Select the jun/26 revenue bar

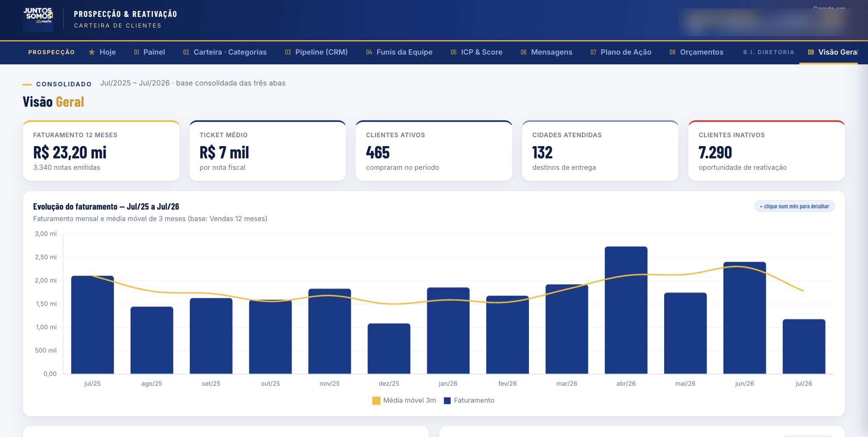[745, 318]
